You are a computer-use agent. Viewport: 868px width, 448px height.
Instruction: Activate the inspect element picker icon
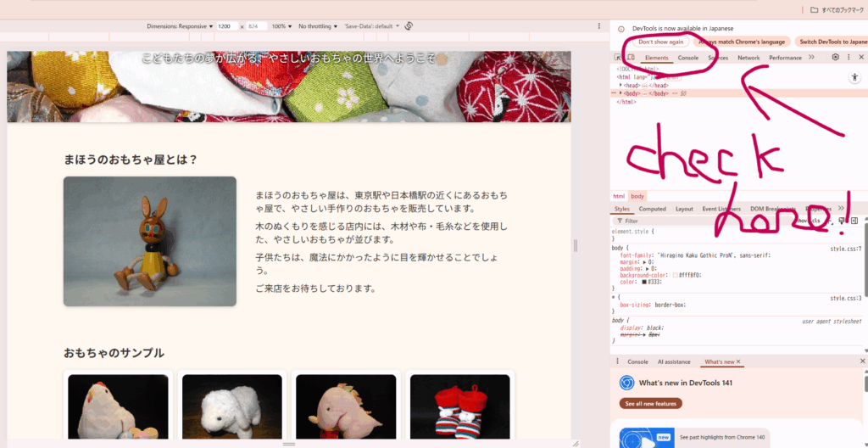click(618, 58)
